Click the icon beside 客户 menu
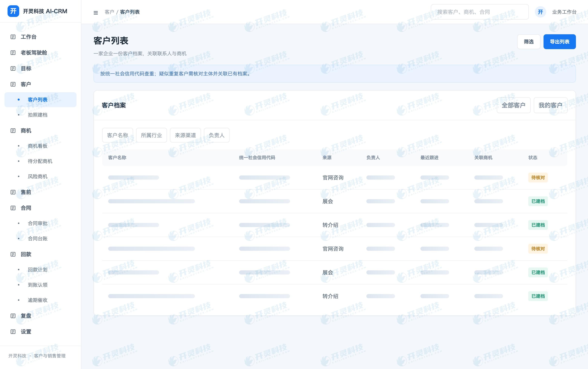The image size is (588, 369). [x=13, y=84]
